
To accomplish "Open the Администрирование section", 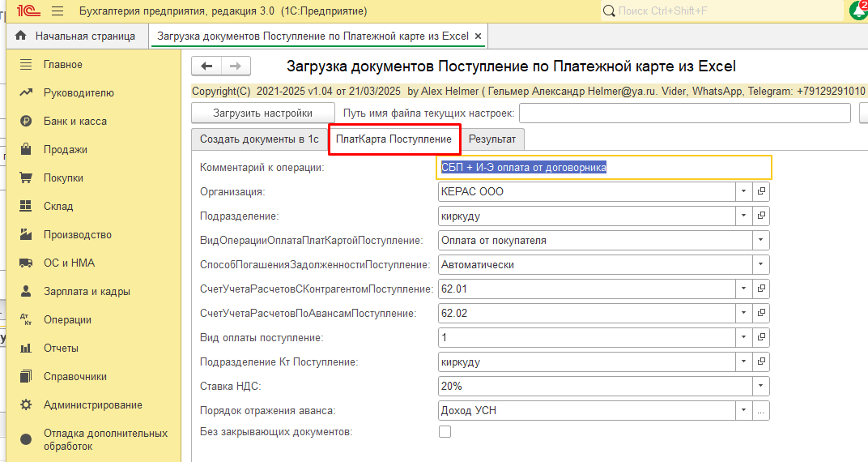I will pyautogui.click(x=93, y=405).
